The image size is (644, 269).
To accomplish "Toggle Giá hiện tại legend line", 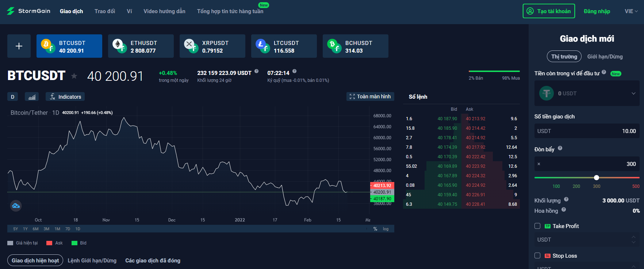I will (23, 243).
